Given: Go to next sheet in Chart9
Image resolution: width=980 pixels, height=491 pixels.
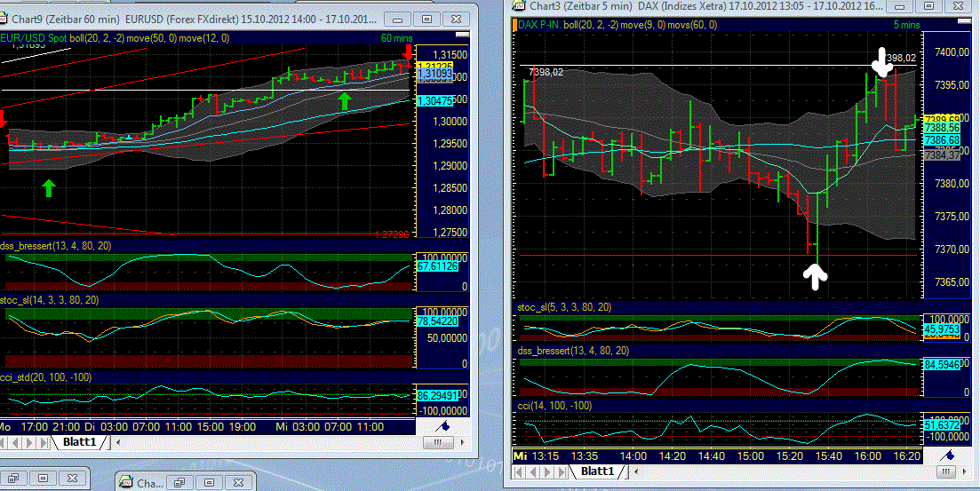Looking at the screenshot, I should [30, 442].
